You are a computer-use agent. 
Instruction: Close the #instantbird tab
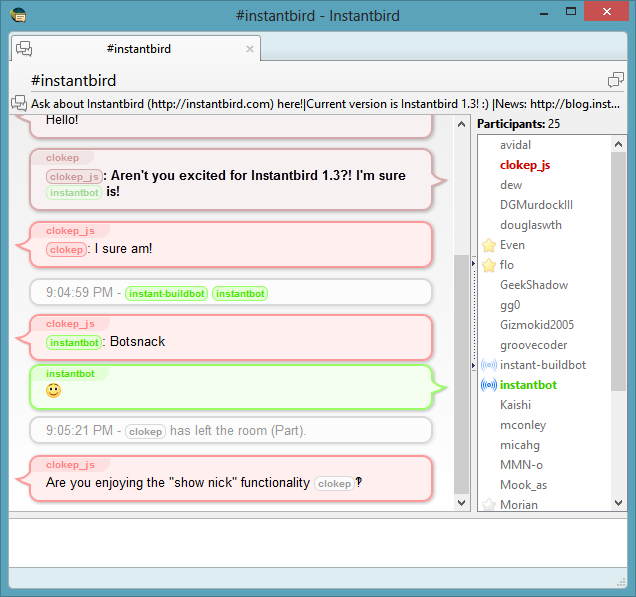tap(250, 49)
